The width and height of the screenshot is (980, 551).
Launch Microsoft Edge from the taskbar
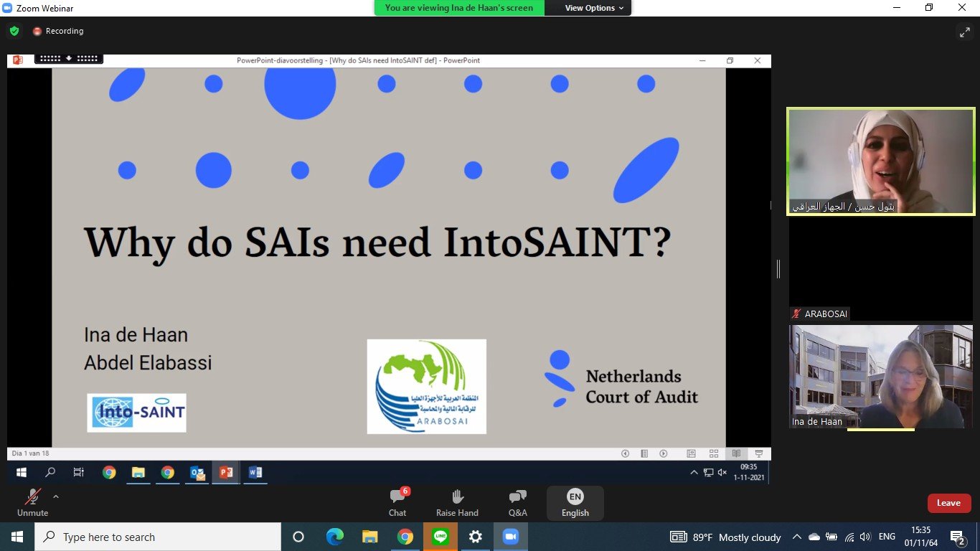pyautogui.click(x=334, y=537)
